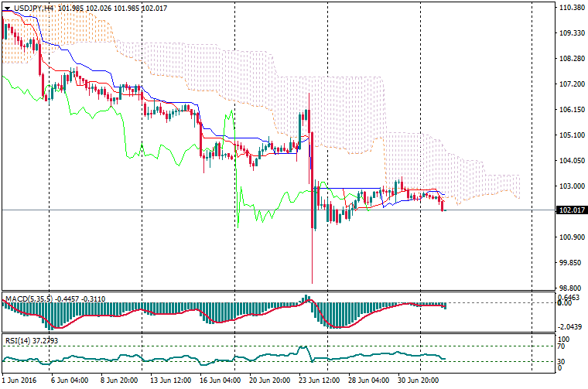This screenshot has width=588, height=389.
Task: Click the MACD scale value -2.0439
Action: coord(570,327)
